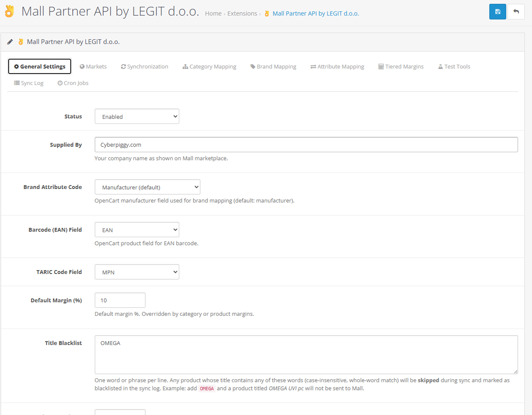Click inside the Title Blacklist textarea
Screen dimensions: 532x415
pos(306,355)
